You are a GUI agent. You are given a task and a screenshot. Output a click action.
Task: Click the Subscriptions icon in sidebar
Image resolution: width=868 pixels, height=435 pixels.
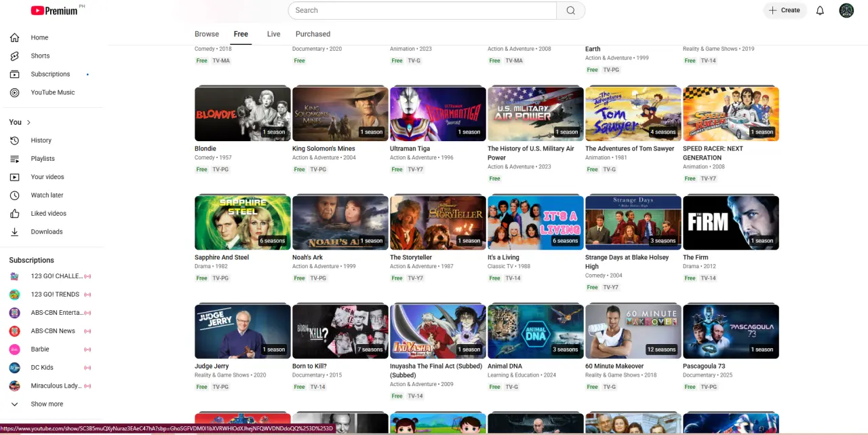[15, 74]
